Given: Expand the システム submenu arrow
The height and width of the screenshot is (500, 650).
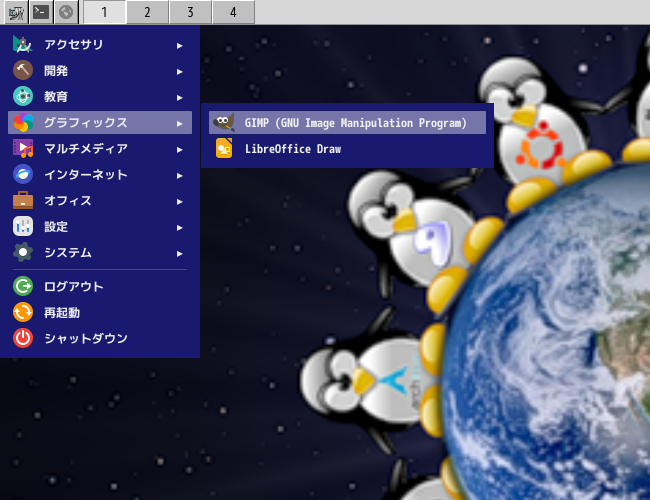Looking at the screenshot, I should [179, 254].
